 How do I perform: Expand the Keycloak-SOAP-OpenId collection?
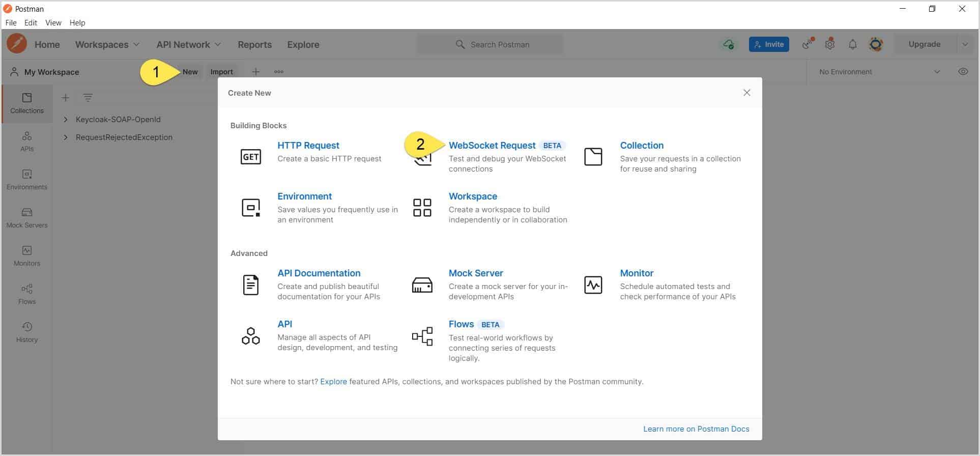66,120
